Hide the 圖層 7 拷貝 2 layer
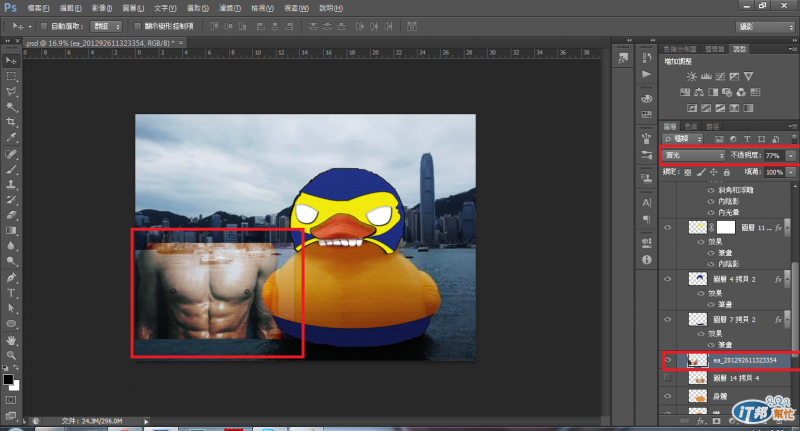Viewport: 800px width, 431px height. [668, 319]
